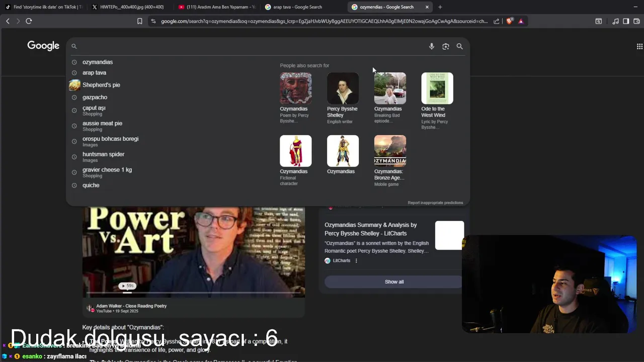Viewport: 644px width, 362px height.
Task: Select 'huntsman spider' images suggestion
Action: coord(103,157)
